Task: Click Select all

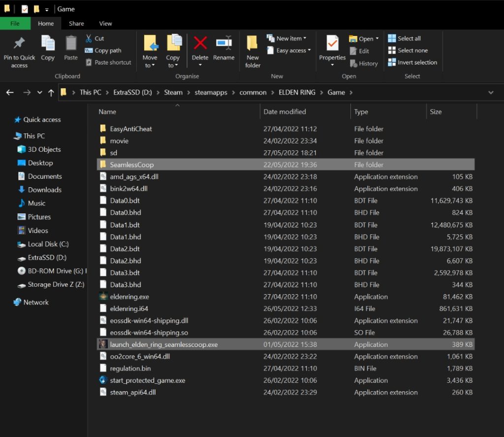Action: tap(405, 38)
